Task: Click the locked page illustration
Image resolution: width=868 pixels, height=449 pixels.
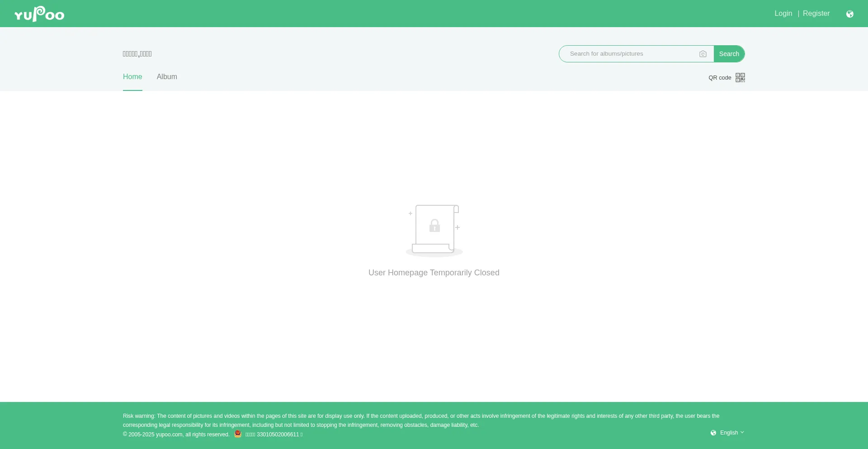Action: (x=434, y=231)
